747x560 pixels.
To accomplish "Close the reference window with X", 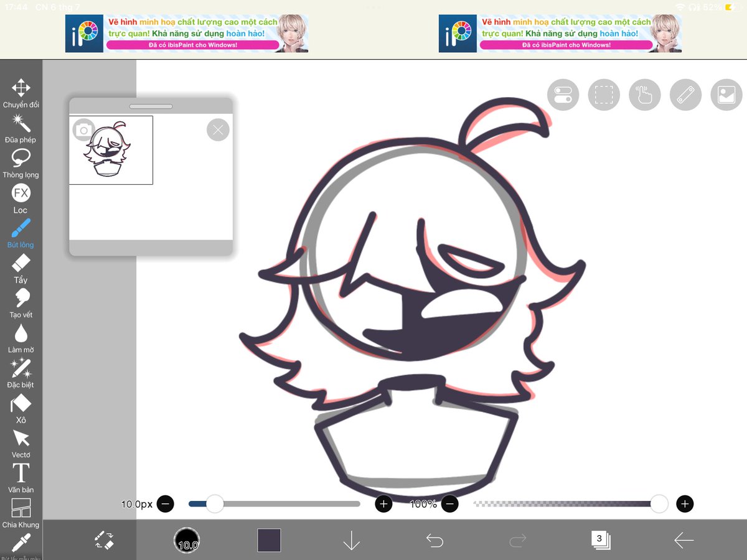I will [218, 130].
